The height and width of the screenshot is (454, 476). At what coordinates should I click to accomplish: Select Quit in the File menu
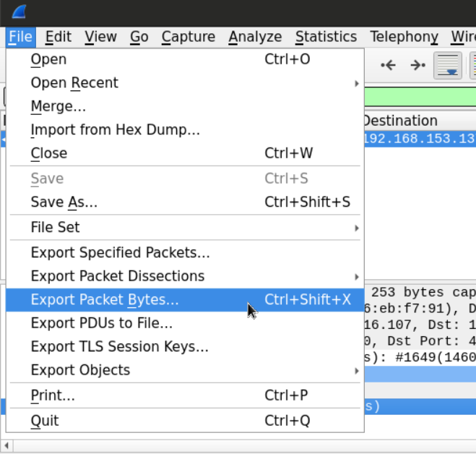(45, 421)
